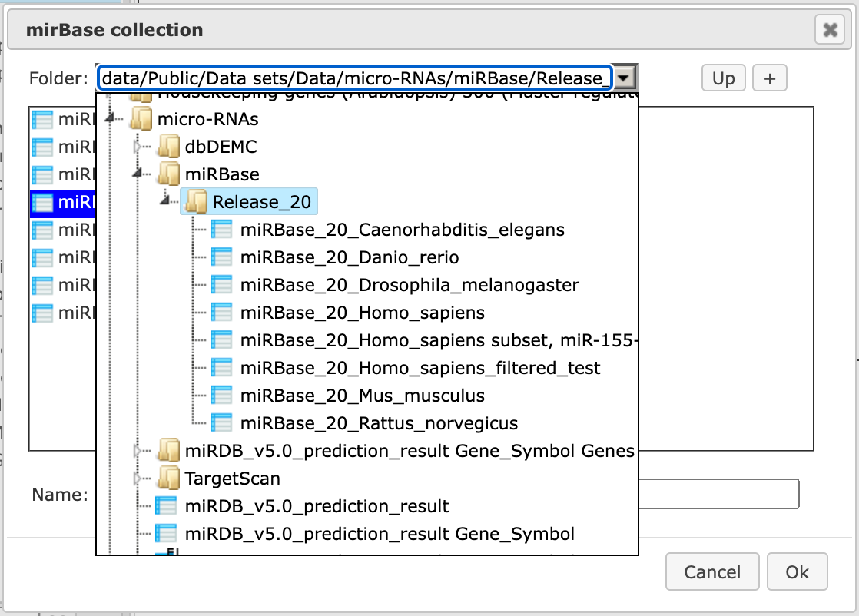Click table icon of miRDB_v5.0_prediction_result
Image resolution: width=859 pixels, height=616 pixels.
[x=166, y=506]
